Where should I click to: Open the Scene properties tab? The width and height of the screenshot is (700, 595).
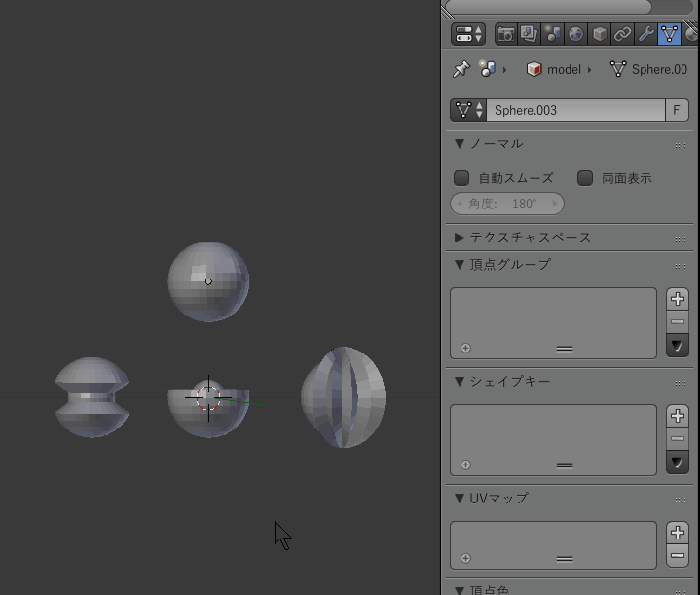coord(553,34)
